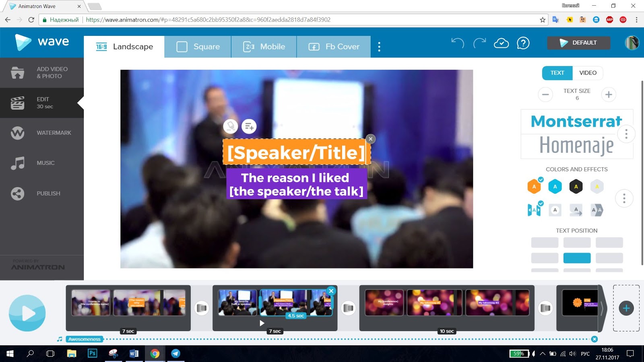Select the cyan text color style

[x=555, y=186]
